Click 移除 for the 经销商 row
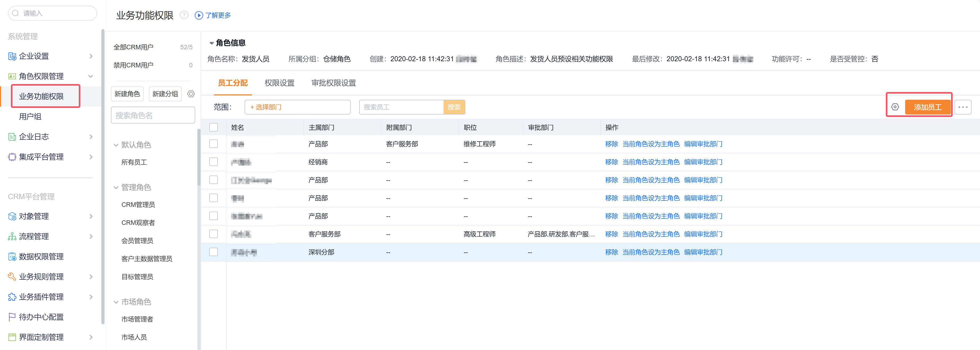This screenshot has width=980, height=350. (611, 162)
